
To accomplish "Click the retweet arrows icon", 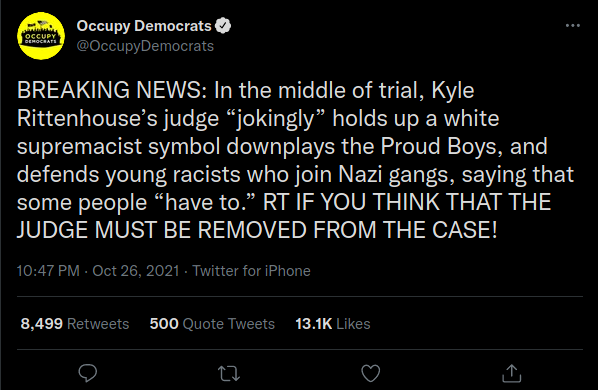I will tap(229, 374).
